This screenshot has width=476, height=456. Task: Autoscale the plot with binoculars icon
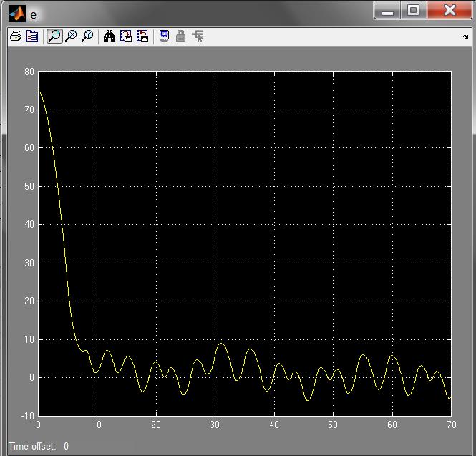pyautogui.click(x=110, y=36)
